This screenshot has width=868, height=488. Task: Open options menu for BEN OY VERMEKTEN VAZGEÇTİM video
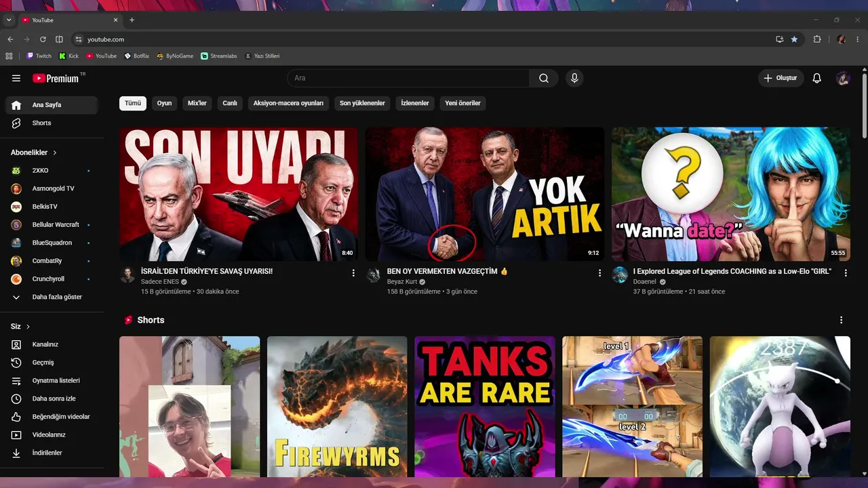(599, 272)
